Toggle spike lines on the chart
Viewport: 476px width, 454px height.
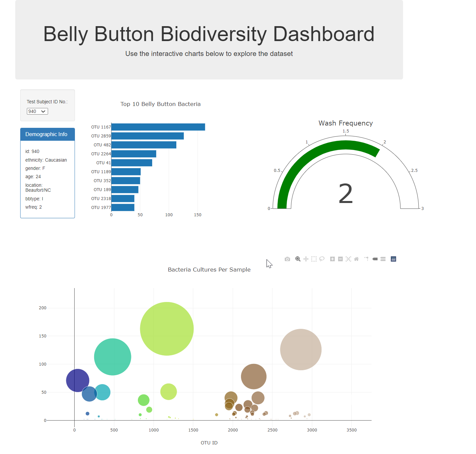tap(367, 259)
